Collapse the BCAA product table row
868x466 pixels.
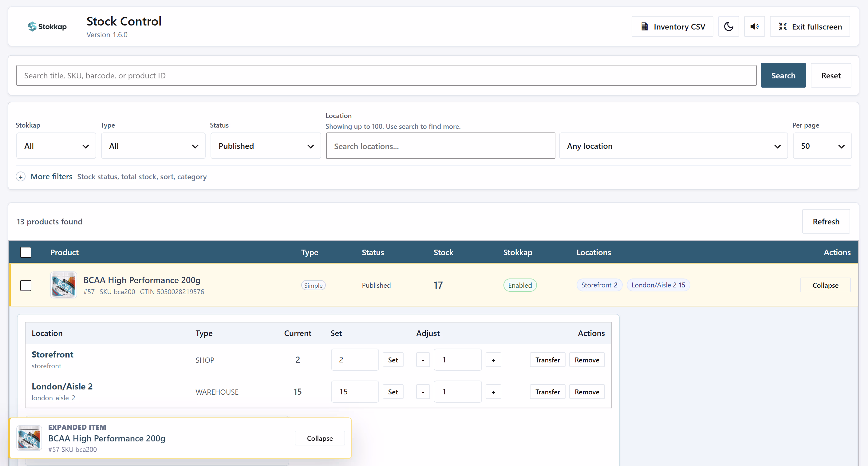point(825,285)
